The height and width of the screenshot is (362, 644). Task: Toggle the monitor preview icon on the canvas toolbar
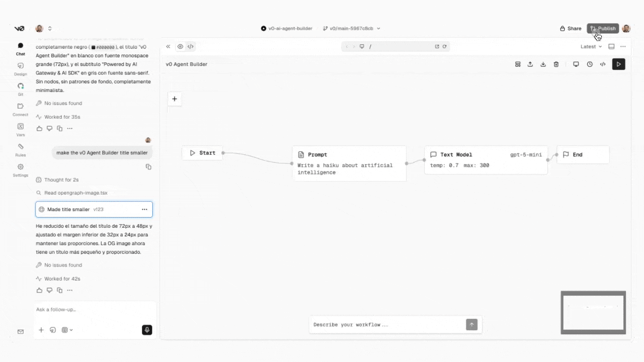point(576,64)
